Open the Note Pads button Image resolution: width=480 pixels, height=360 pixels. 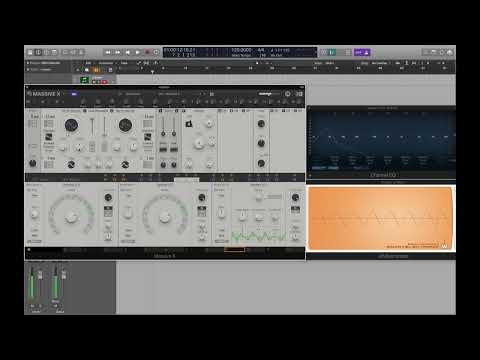[434, 52]
